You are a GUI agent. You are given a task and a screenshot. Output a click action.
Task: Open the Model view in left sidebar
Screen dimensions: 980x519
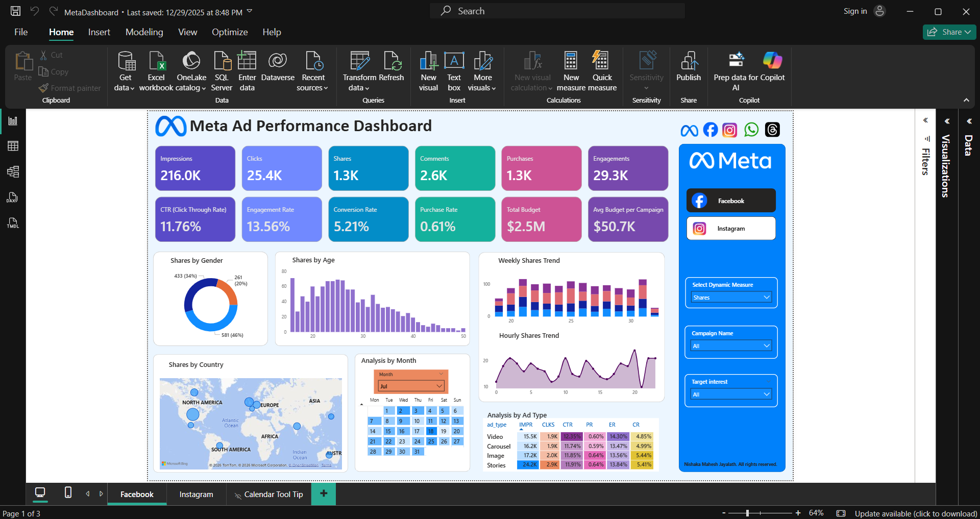pyautogui.click(x=13, y=171)
